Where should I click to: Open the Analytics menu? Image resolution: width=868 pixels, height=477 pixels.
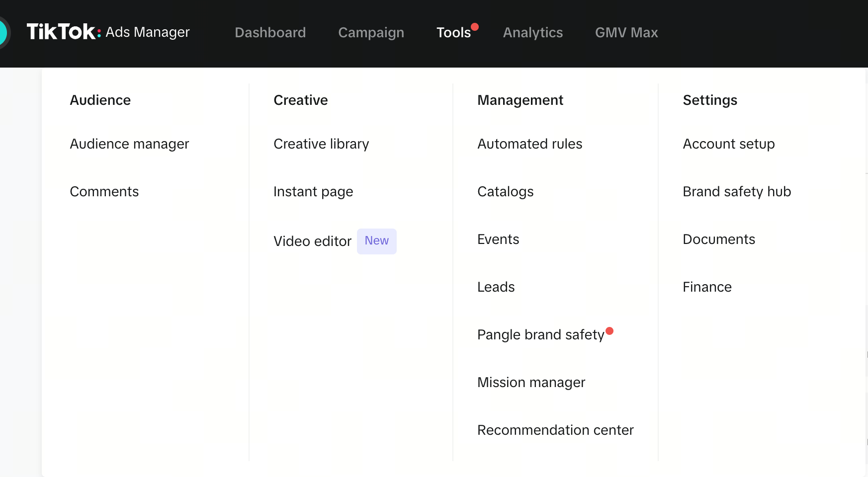[532, 32]
